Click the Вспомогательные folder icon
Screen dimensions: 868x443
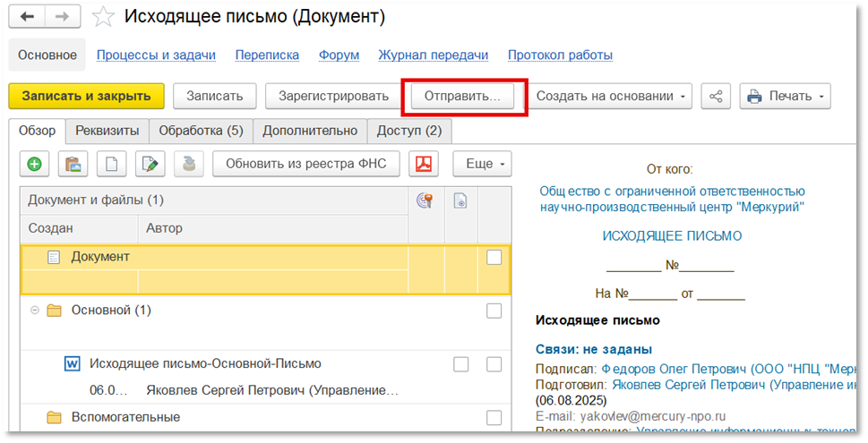[54, 418]
